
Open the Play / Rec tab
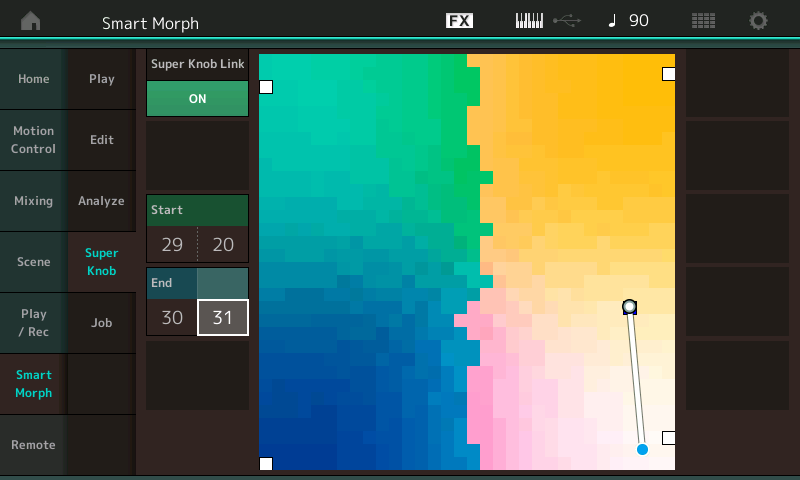pos(33,323)
